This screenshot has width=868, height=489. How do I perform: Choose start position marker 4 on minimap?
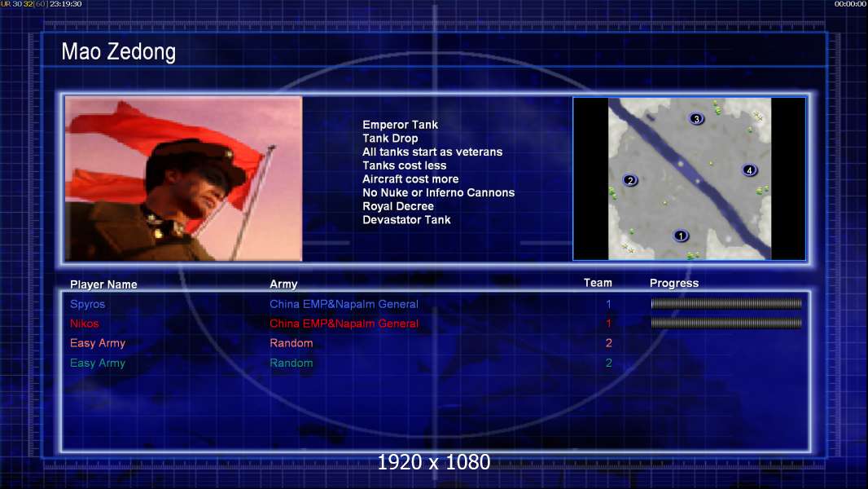coord(749,170)
